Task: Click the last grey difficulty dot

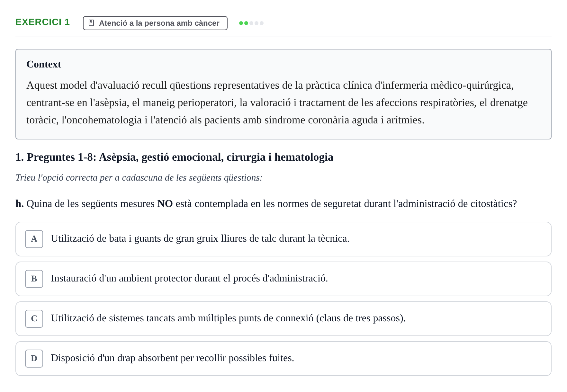Action: pyautogui.click(x=262, y=23)
